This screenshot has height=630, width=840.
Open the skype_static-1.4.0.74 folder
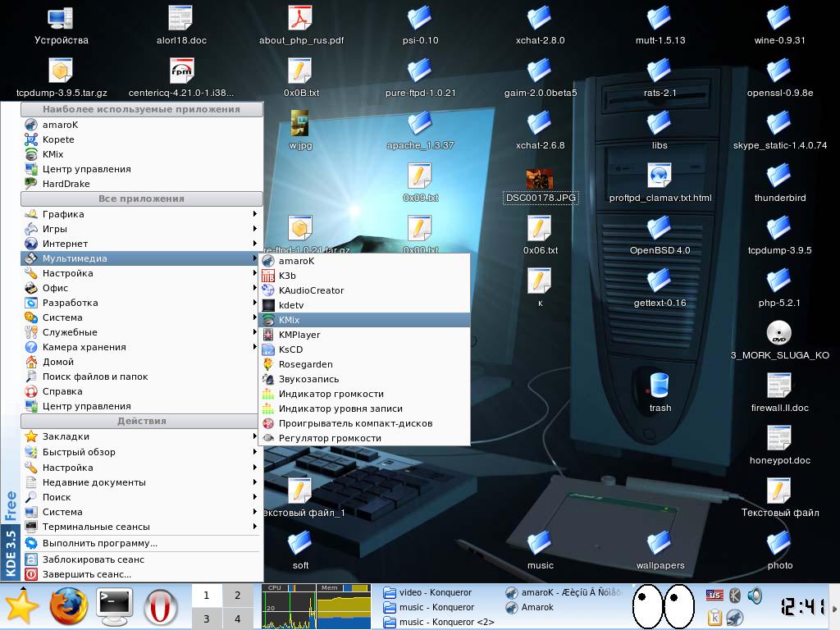coord(779,130)
